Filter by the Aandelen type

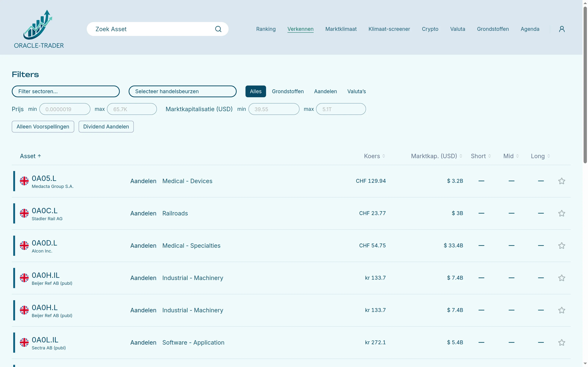coord(325,92)
